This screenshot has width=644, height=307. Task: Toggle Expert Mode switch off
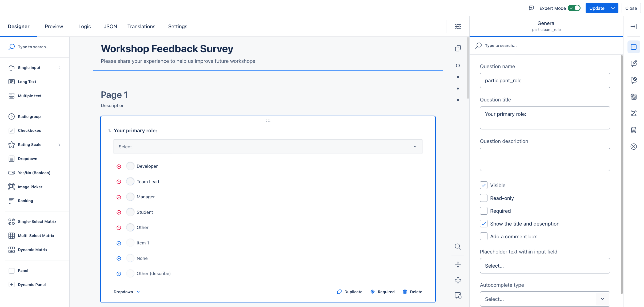point(574,8)
